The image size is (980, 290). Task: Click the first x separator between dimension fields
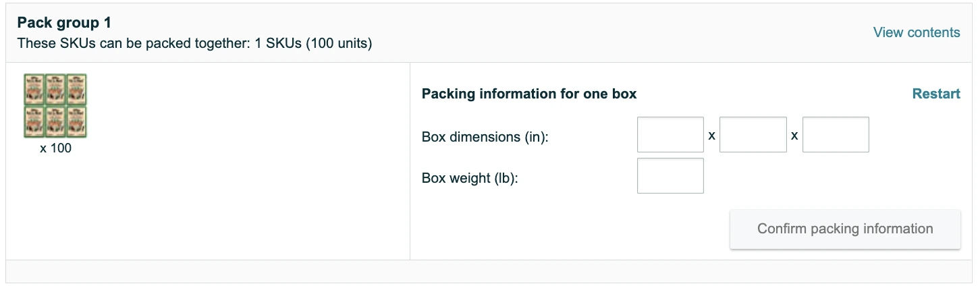click(711, 136)
